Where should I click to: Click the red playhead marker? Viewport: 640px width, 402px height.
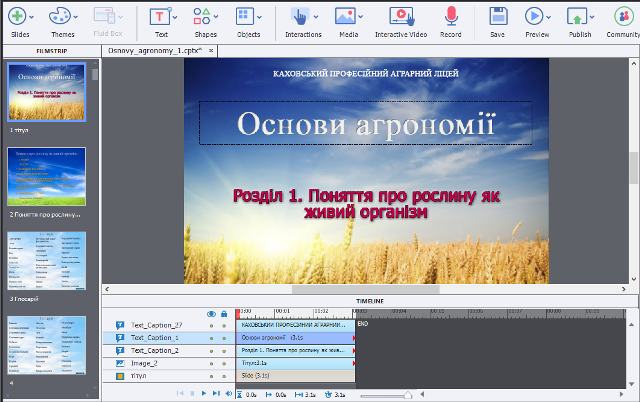point(238,314)
